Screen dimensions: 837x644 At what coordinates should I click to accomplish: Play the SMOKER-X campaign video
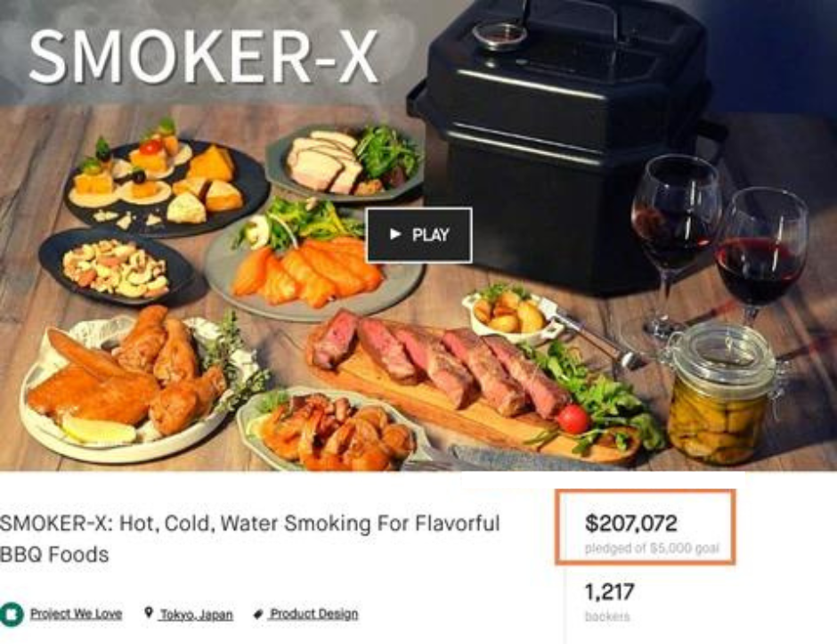click(x=418, y=235)
